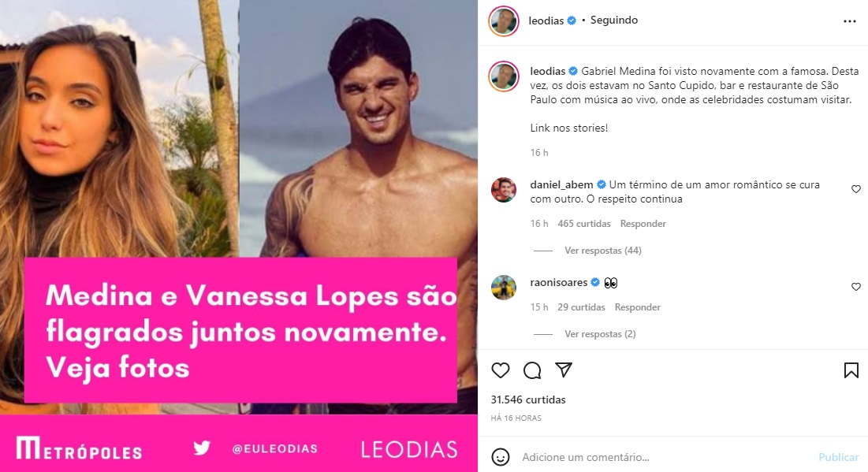This screenshot has height=472, width=868.
Task: Open comments via the speech bubble icon
Action: (532, 370)
